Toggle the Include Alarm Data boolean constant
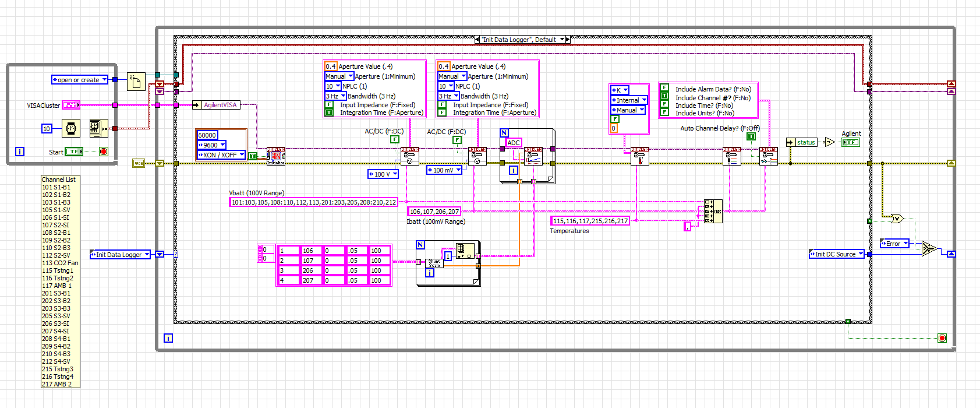Image resolution: width=980 pixels, height=408 pixels. 664,88
